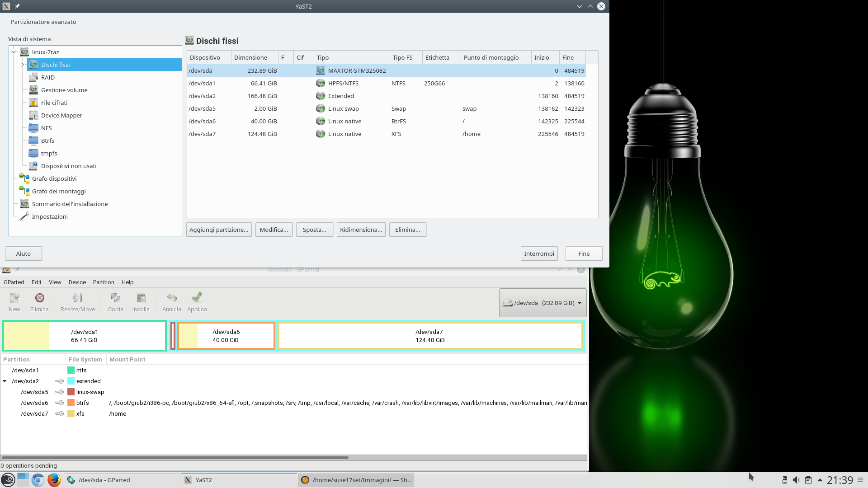Click the Copia copy partition icon
The height and width of the screenshot is (488, 868).
[x=115, y=302]
